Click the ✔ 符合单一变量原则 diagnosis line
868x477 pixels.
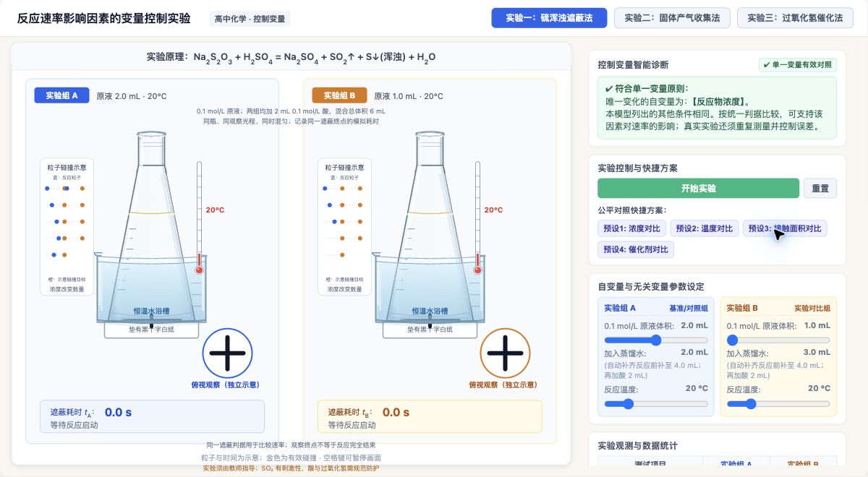(647, 88)
